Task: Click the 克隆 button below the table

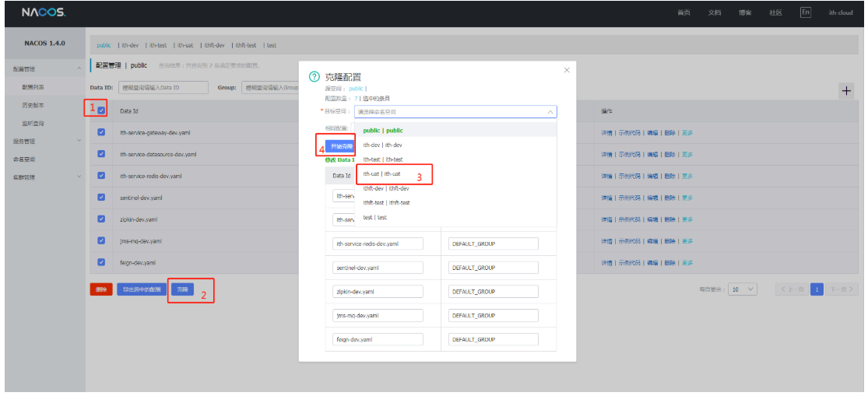Action: pyautogui.click(x=183, y=289)
